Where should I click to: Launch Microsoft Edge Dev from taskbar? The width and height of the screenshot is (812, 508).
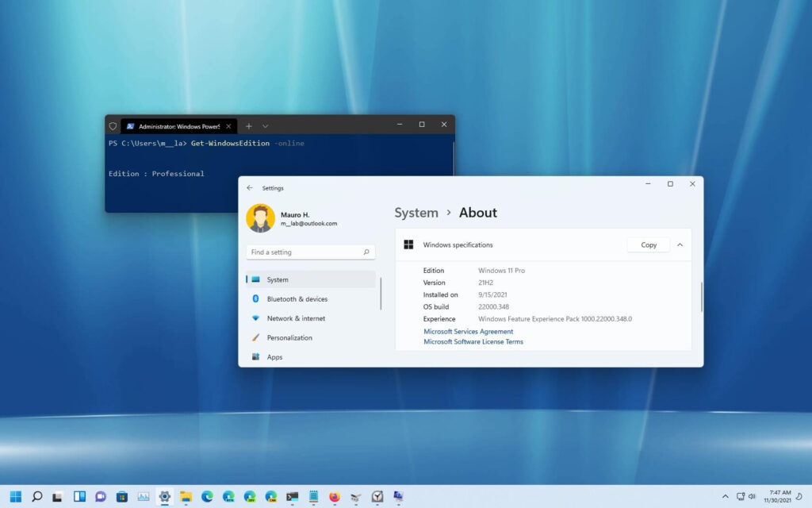click(x=250, y=497)
